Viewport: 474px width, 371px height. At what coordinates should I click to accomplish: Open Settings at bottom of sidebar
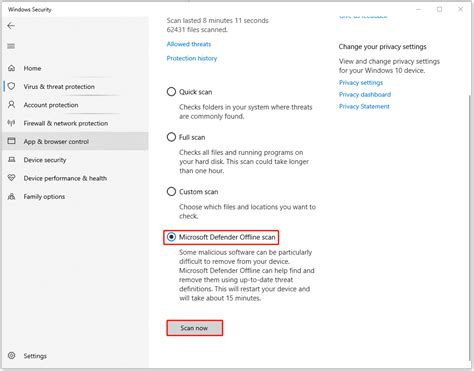point(75,356)
